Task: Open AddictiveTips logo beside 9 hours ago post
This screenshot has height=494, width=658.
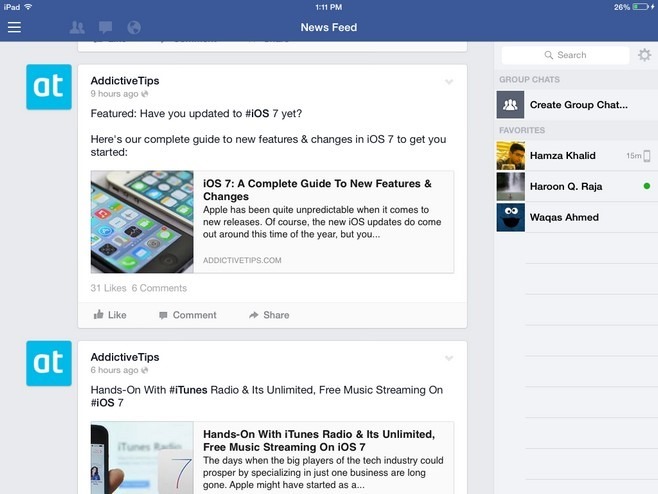Action: [x=49, y=87]
